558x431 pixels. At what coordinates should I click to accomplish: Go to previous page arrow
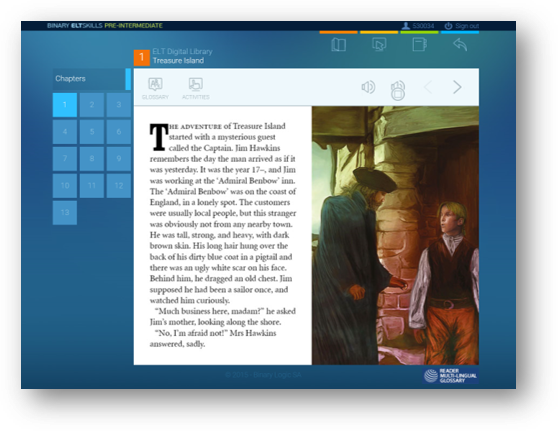428,87
